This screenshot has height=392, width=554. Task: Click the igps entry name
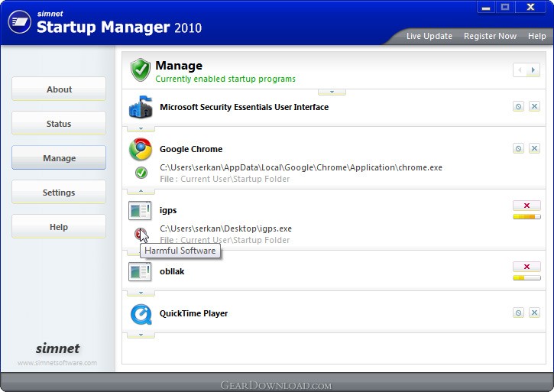(168, 211)
